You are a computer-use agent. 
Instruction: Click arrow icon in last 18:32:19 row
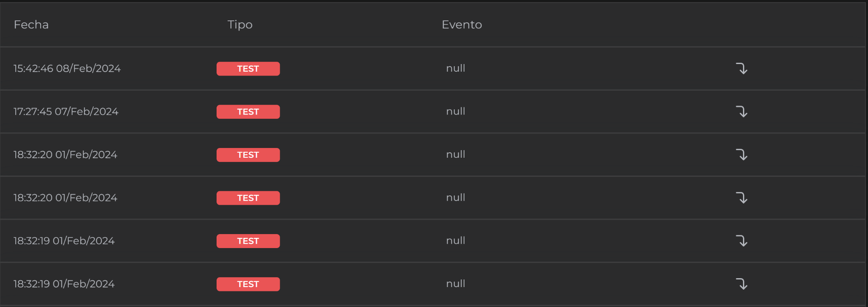click(x=741, y=284)
